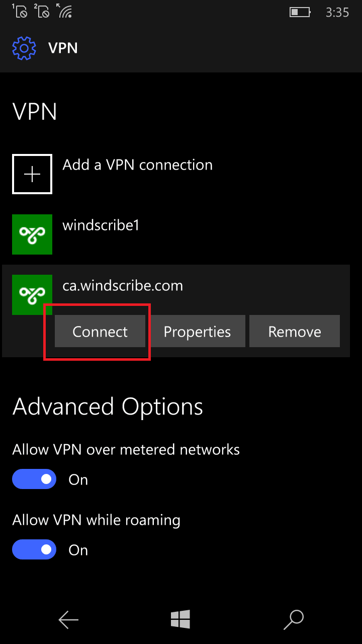Go back with the back arrow
This screenshot has height=644, width=362.
[x=68, y=620]
